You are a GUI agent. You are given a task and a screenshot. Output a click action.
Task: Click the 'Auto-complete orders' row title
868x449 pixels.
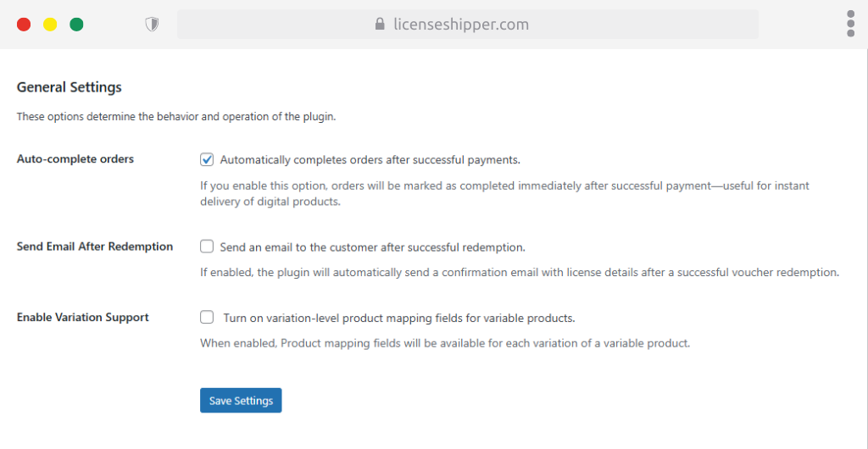[75, 159]
